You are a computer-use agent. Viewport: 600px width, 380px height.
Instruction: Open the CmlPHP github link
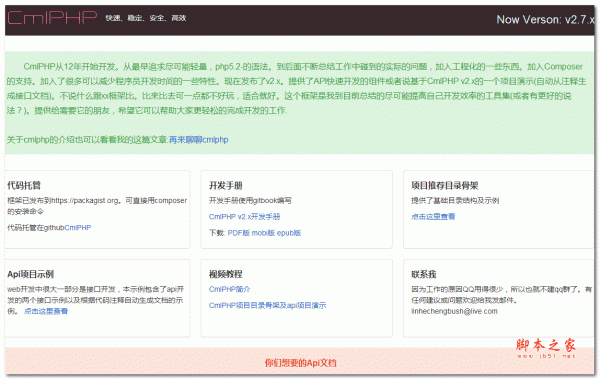tap(78, 228)
